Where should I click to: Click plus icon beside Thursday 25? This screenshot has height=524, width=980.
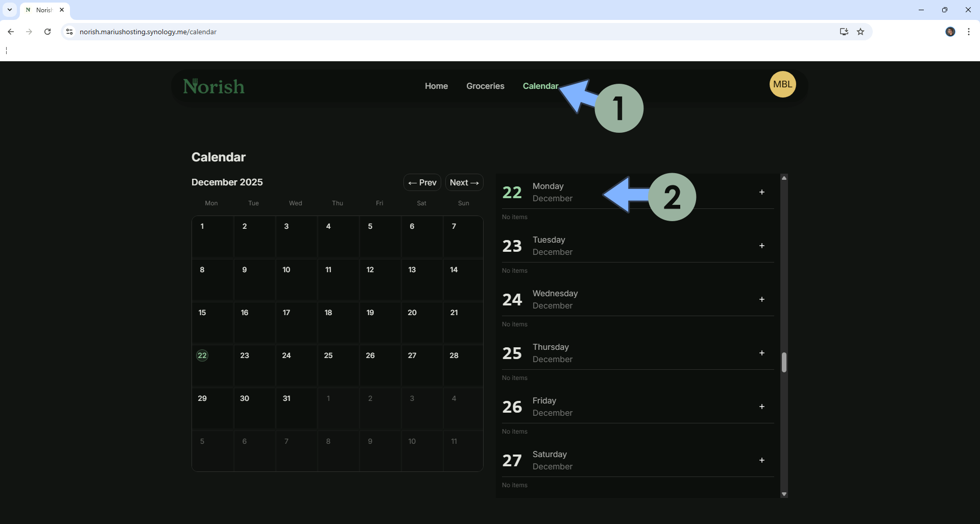pyautogui.click(x=761, y=353)
